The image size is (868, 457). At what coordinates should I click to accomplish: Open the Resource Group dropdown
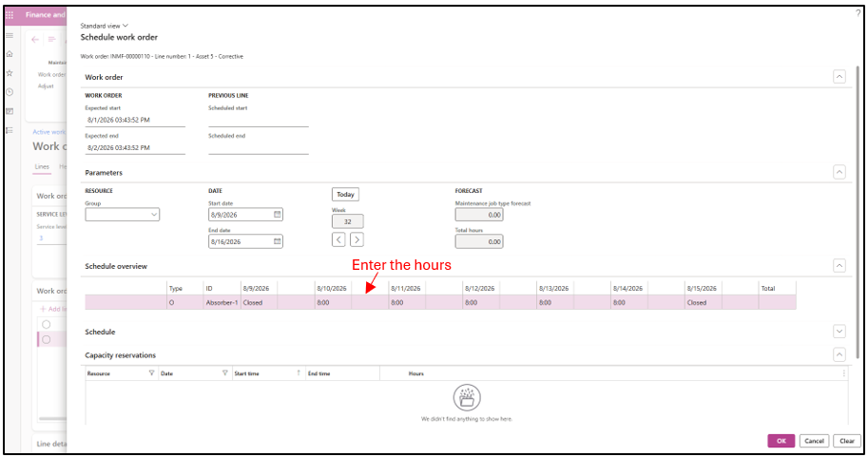coord(123,215)
